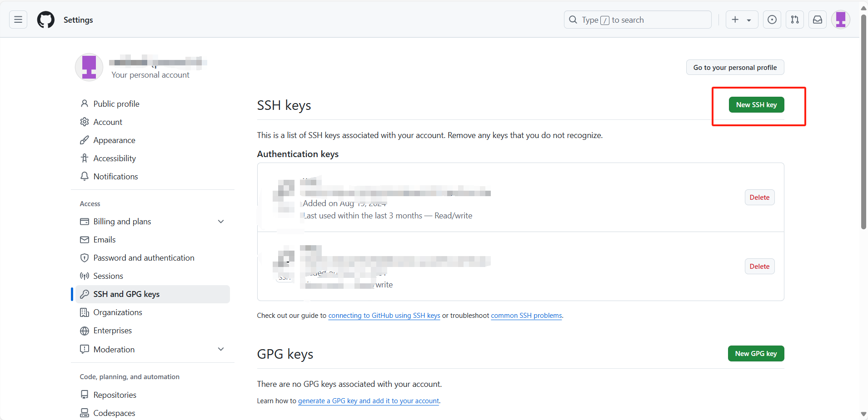The width and height of the screenshot is (868, 420).
Task: Open the pull requests icon
Action: click(794, 20)
